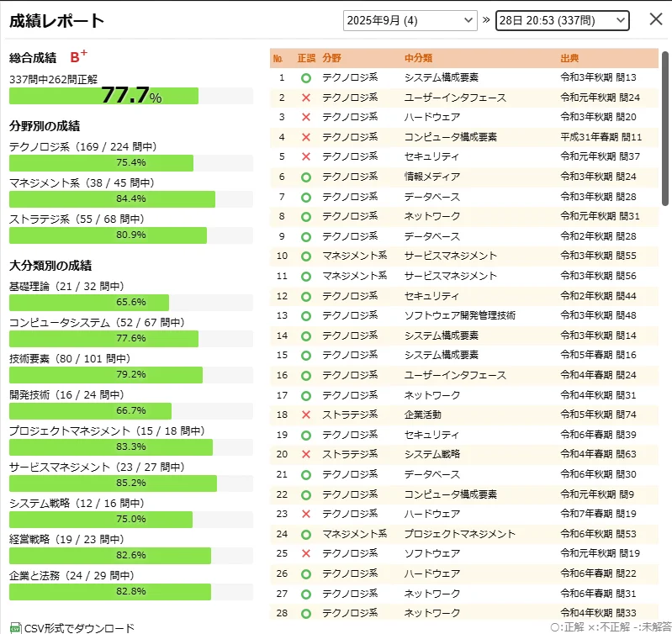The height and width of the screenshot is (634, 672).
Task: Select 平成31年春期 問11 source in row 4
Action: pos(601,137)
